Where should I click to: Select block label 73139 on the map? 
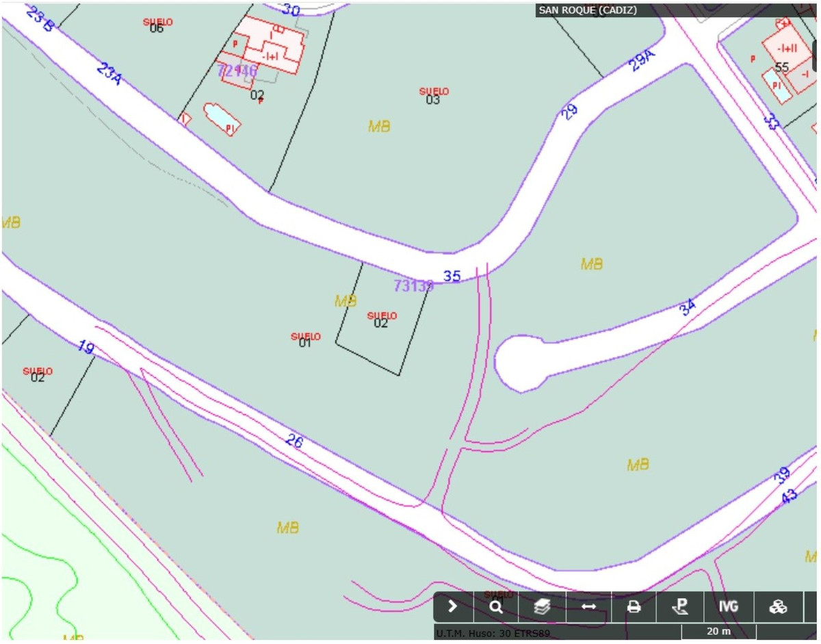tap(413, 286)
